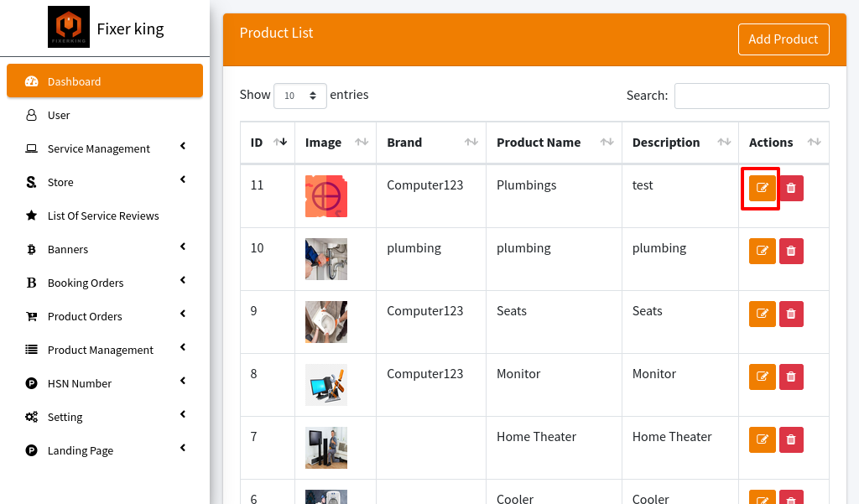This screenshot has width=859, height=504.
Task: Click the Setting gears icon
Action: (32, 417)
